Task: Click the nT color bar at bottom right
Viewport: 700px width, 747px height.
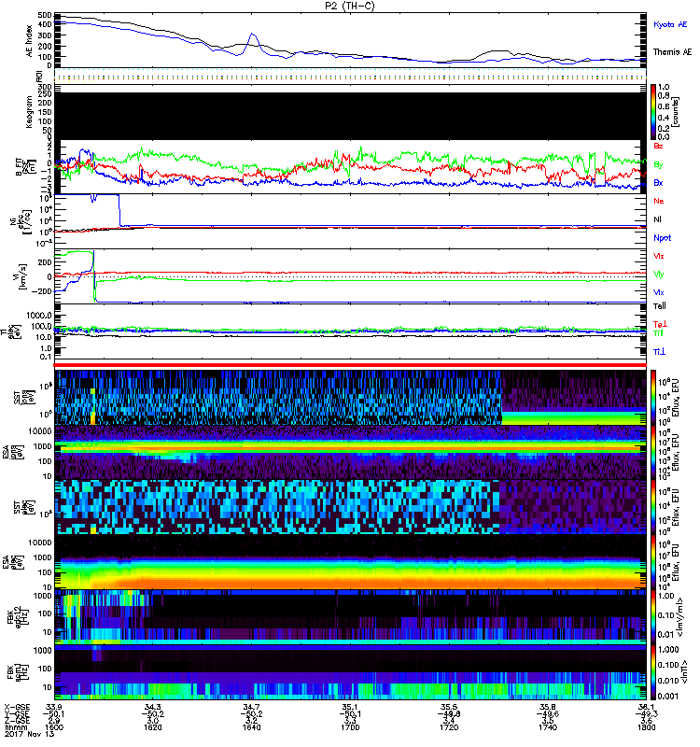Action: point(653,672)
